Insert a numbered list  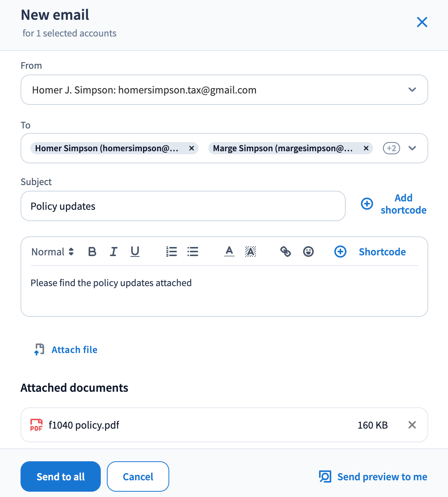172,252
